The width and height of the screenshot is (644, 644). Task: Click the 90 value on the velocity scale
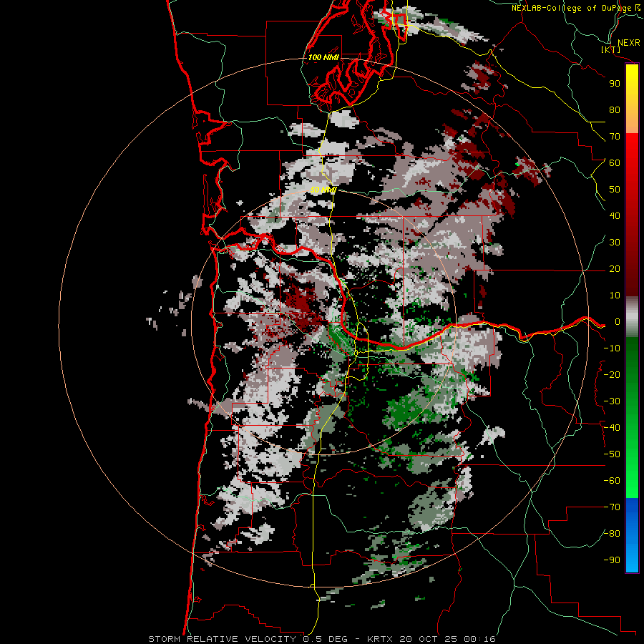point(615,84)
